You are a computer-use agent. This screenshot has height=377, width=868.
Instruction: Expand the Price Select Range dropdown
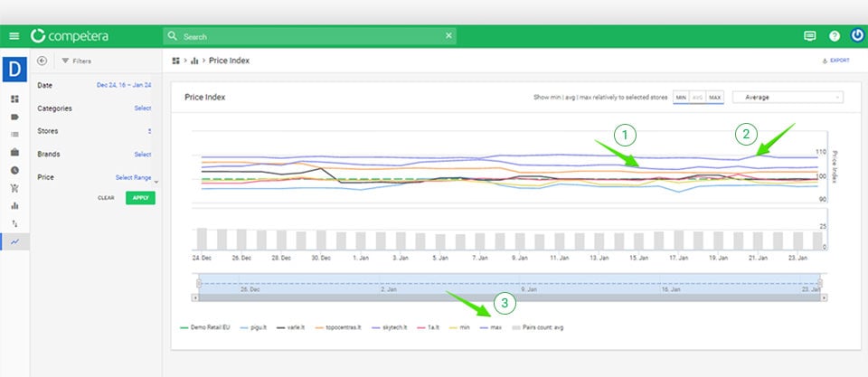pos(137,177)
